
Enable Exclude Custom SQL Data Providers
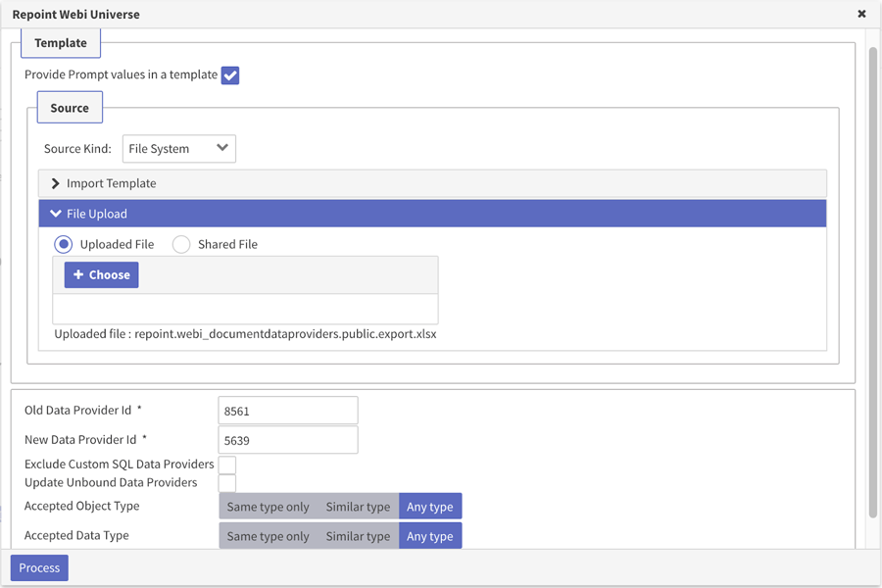tap(227, 464)
